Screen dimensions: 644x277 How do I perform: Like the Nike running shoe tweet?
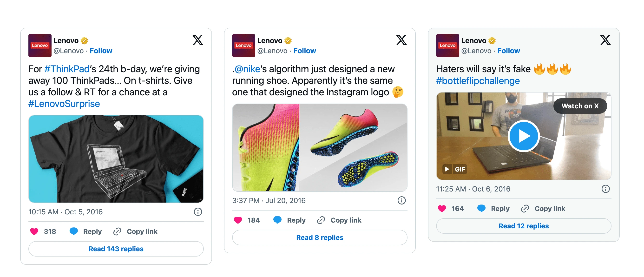pyautogui.click(x=238, y=220)
